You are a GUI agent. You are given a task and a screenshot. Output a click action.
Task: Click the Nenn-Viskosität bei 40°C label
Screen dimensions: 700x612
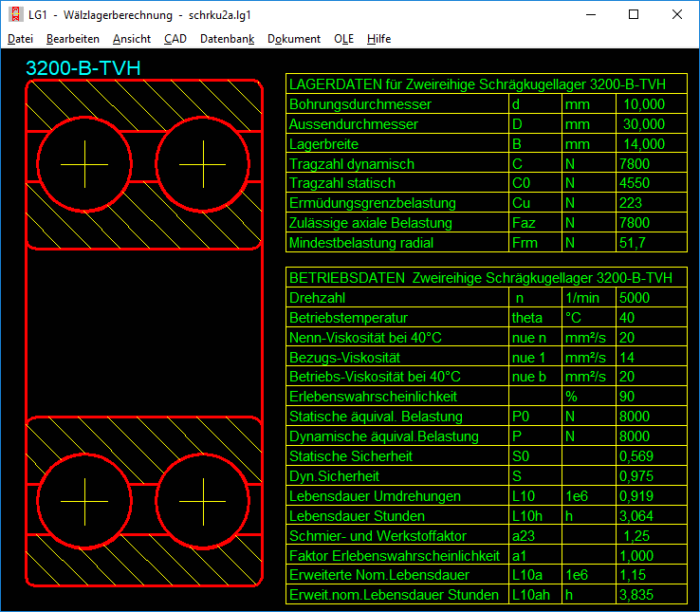[365, 338]
